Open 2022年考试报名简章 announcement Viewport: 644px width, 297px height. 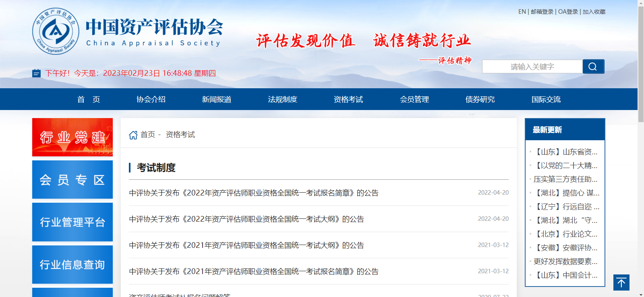coord(254,193)
